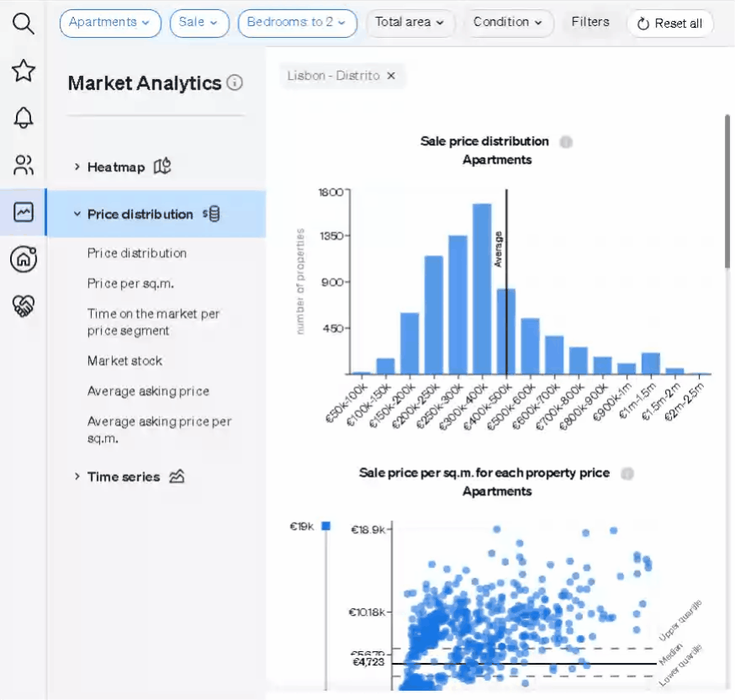
Task: Open notifications bell in sidebar
Action: click(x=24, y=118)
